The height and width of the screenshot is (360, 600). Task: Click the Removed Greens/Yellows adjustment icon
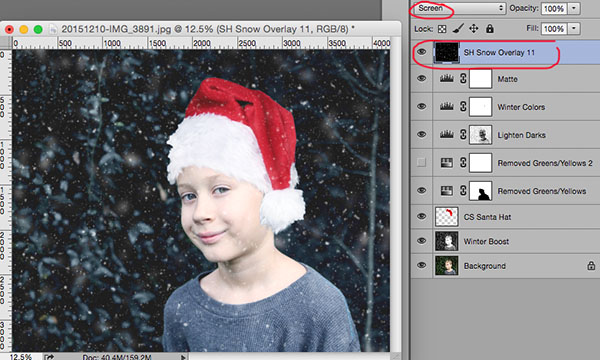coord(447,191)
